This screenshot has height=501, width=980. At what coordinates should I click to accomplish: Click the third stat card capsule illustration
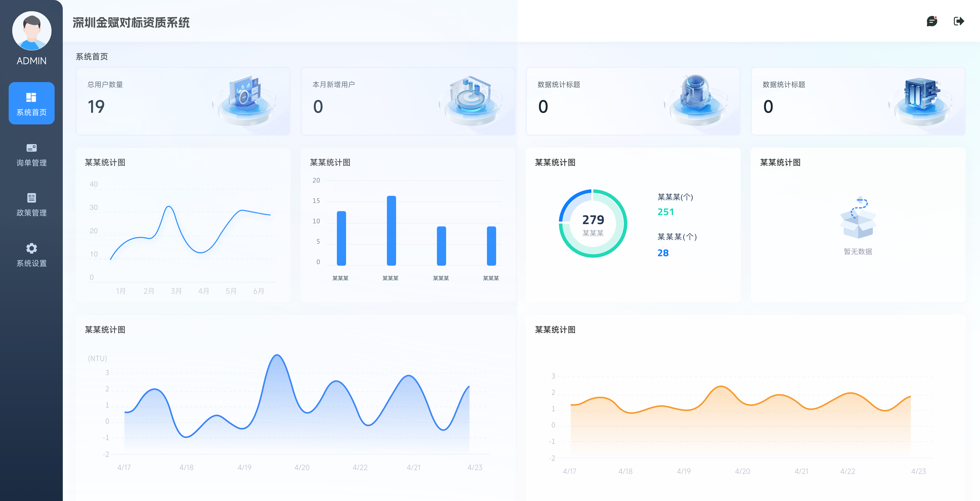pyautogui.click(x=696, y=100)
